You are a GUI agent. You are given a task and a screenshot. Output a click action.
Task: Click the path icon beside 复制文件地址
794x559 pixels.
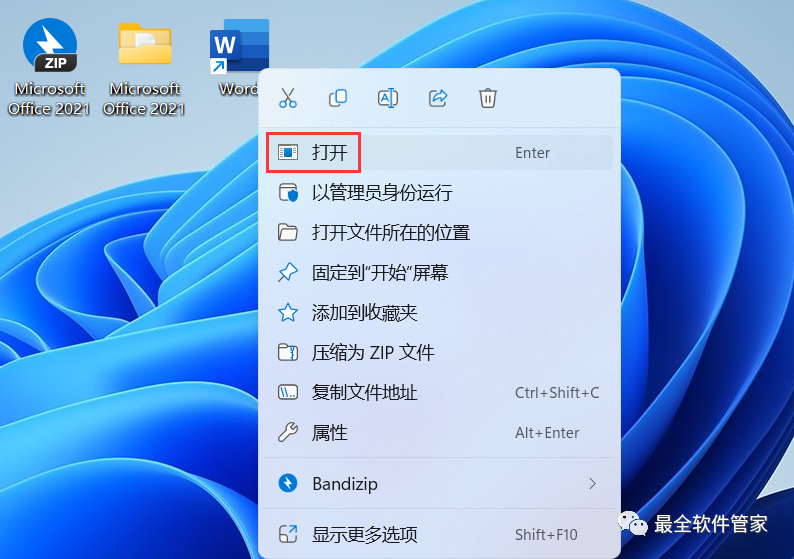288,392
